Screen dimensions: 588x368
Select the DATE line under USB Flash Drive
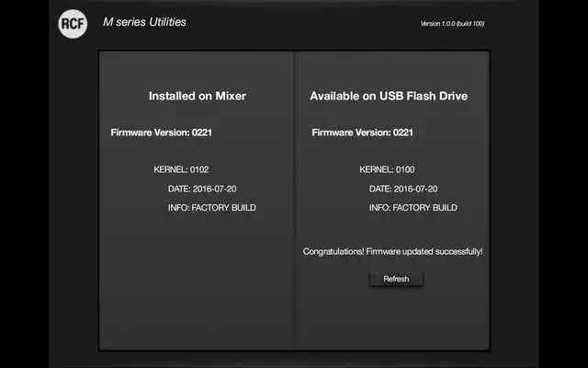click(x=403, y=189)
